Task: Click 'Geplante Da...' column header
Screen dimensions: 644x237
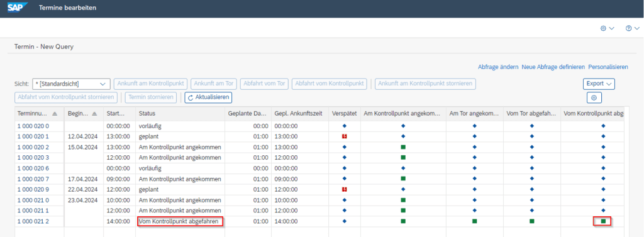Action: coord(248,113)
